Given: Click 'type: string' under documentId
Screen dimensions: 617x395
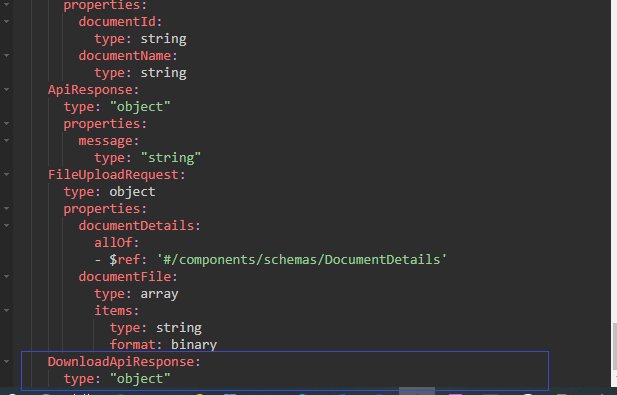Looking at the screenshot, I should tap(140, 39).
